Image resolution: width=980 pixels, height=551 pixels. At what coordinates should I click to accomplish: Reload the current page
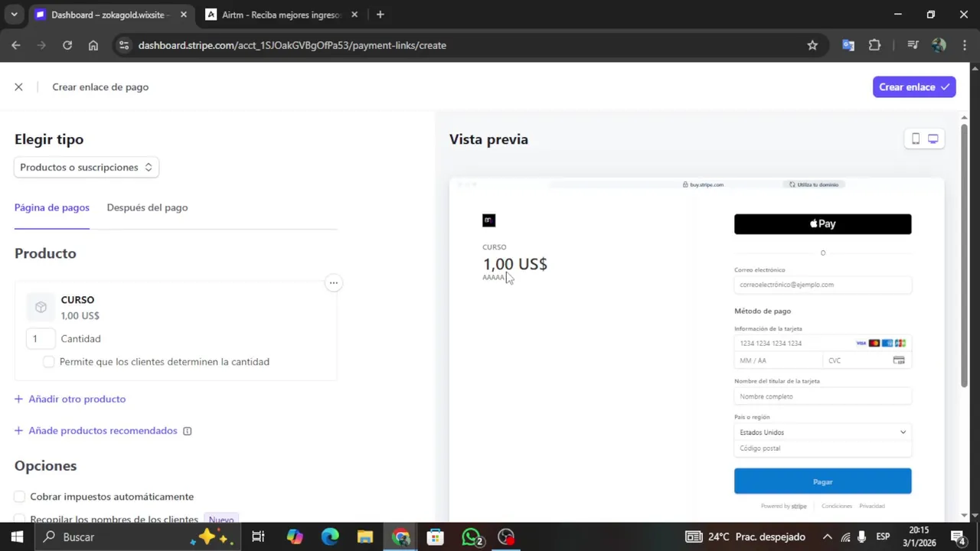(67, 45)
